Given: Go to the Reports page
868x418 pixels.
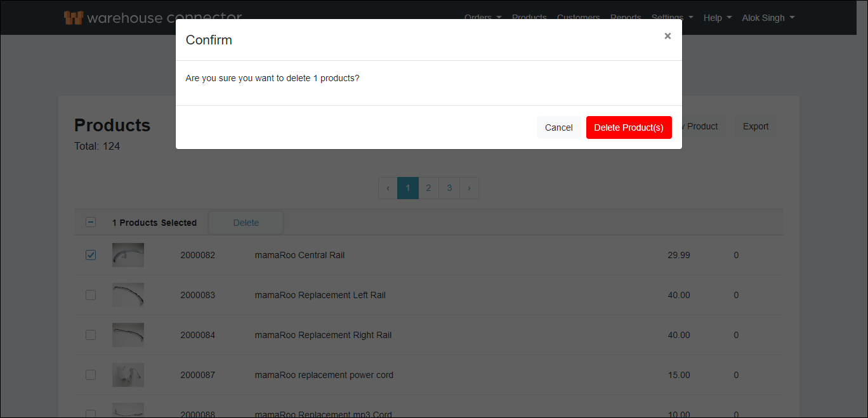Looking at the screenshot, I should [x=626, y=17].
